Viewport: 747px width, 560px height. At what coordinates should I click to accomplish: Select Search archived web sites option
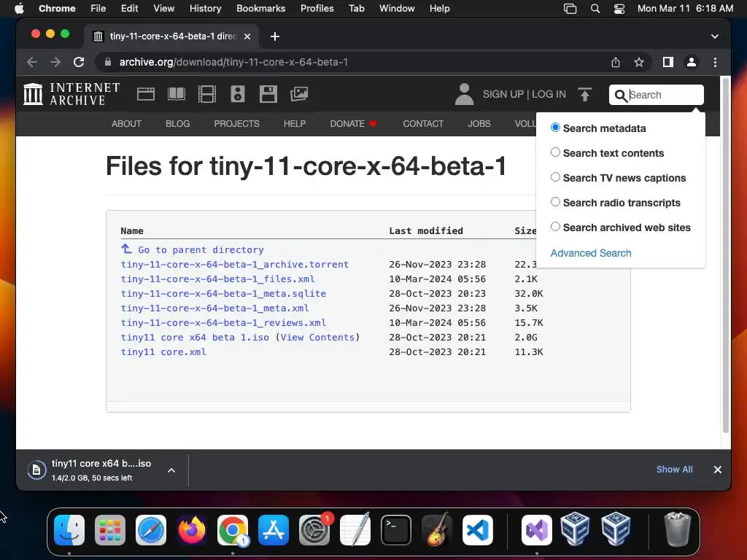[x=555, y=227]
